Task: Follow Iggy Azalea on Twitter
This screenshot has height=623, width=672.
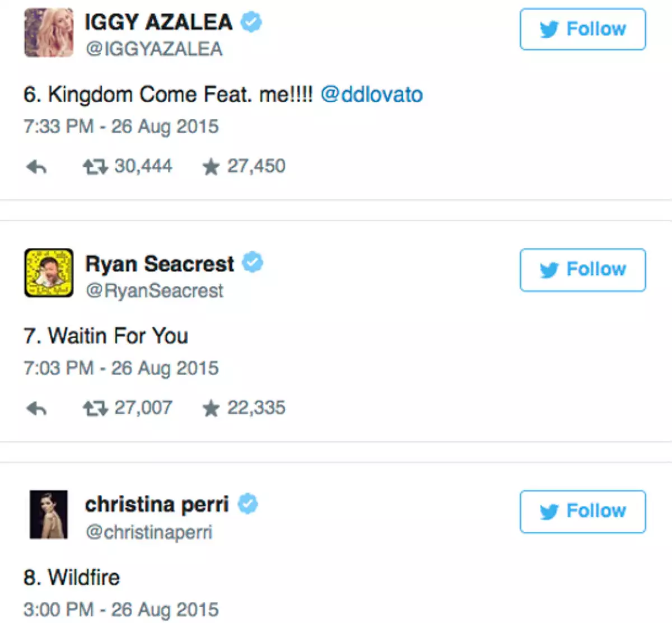Action: (x=582, y=30)
